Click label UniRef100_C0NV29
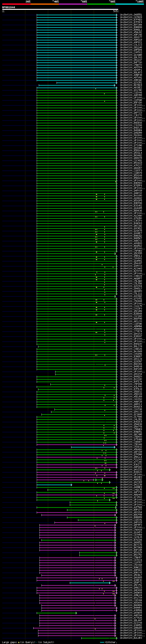 click(x=131, y=276)
